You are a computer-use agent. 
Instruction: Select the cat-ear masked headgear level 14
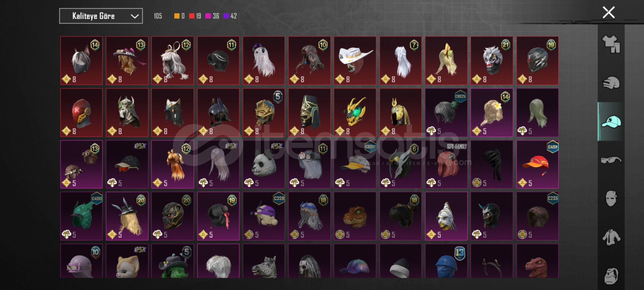coord(81,61)
